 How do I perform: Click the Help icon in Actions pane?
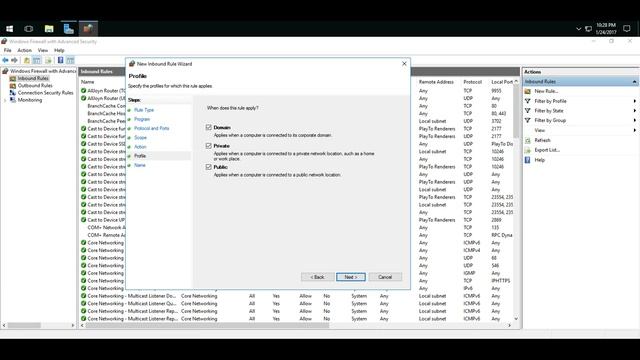(x=528, y=160)
